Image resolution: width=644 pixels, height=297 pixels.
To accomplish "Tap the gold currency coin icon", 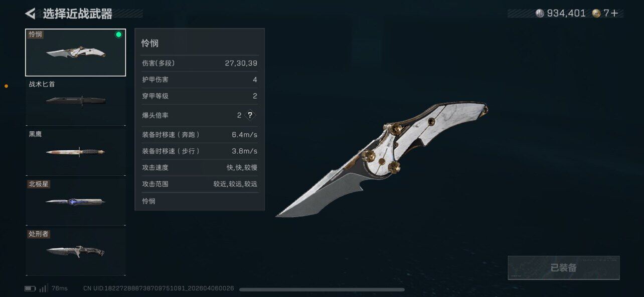I will 596,14.
